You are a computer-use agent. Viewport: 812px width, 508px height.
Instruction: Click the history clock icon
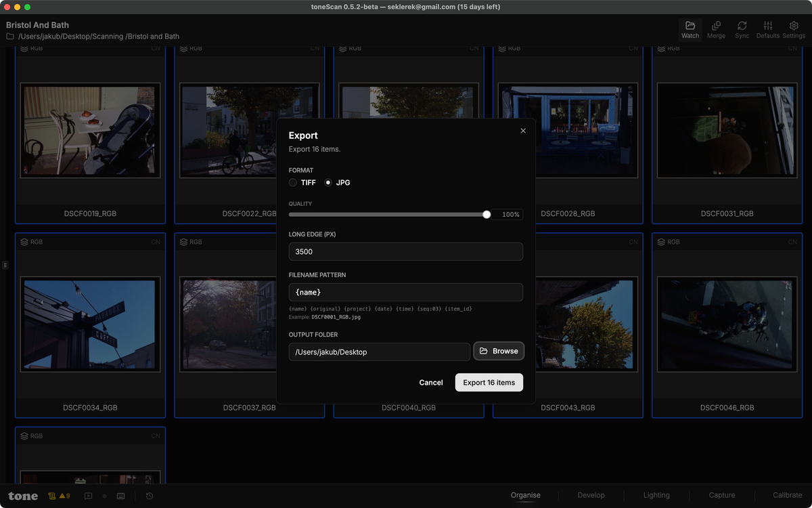[150, 496]
